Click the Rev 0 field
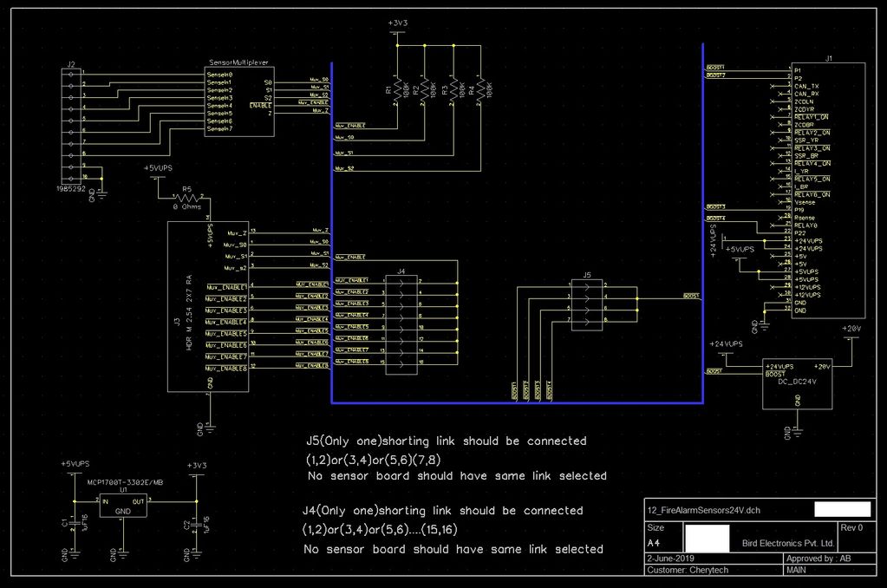This screenshot has width=887, height=588. 851,527
